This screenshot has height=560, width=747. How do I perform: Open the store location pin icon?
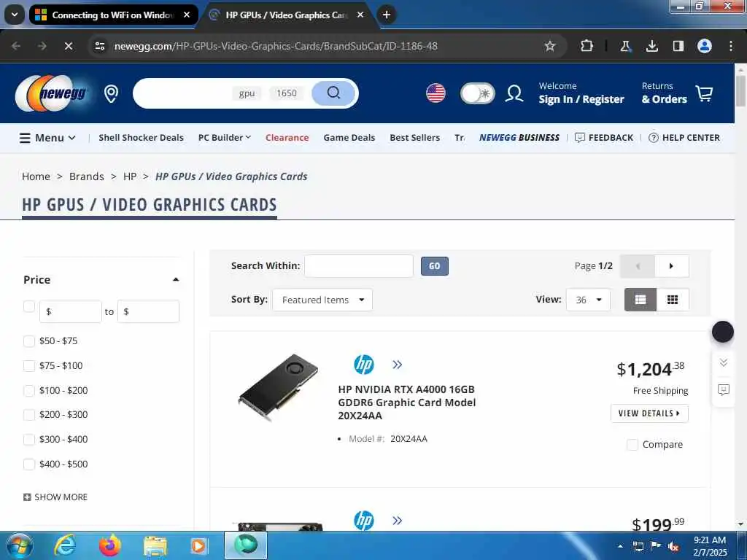click(x=111, y=93)
